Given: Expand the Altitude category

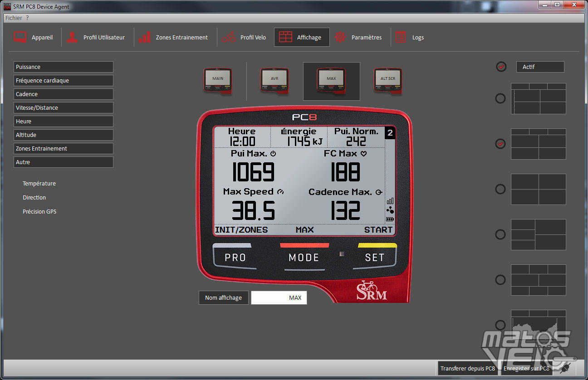Looking at the screenshot, I should point(64,135).
